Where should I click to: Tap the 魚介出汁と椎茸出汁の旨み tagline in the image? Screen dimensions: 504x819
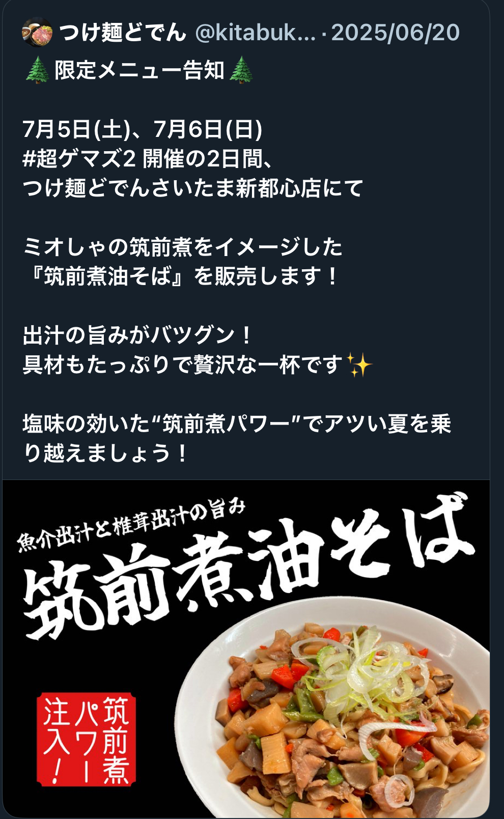[131, 524]
